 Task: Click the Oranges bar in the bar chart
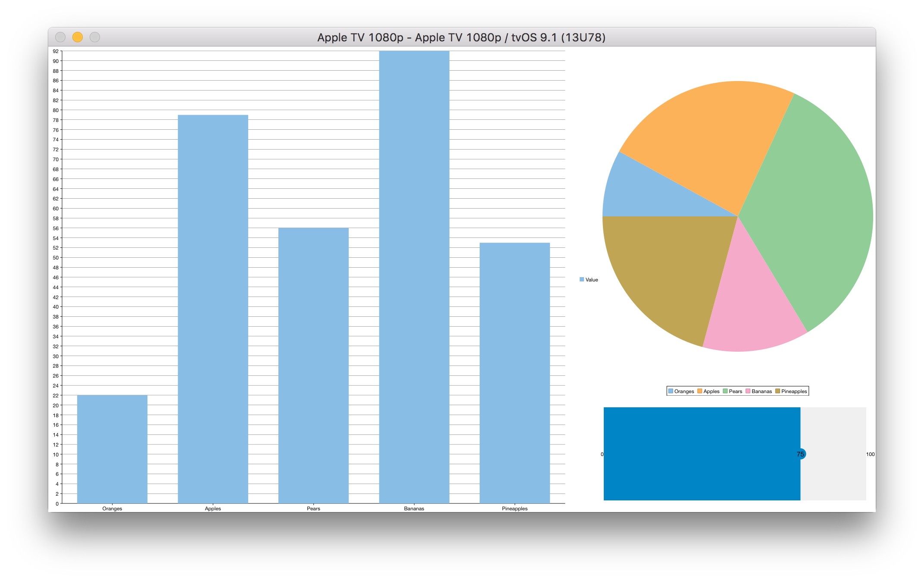click(x=112, y=449)
